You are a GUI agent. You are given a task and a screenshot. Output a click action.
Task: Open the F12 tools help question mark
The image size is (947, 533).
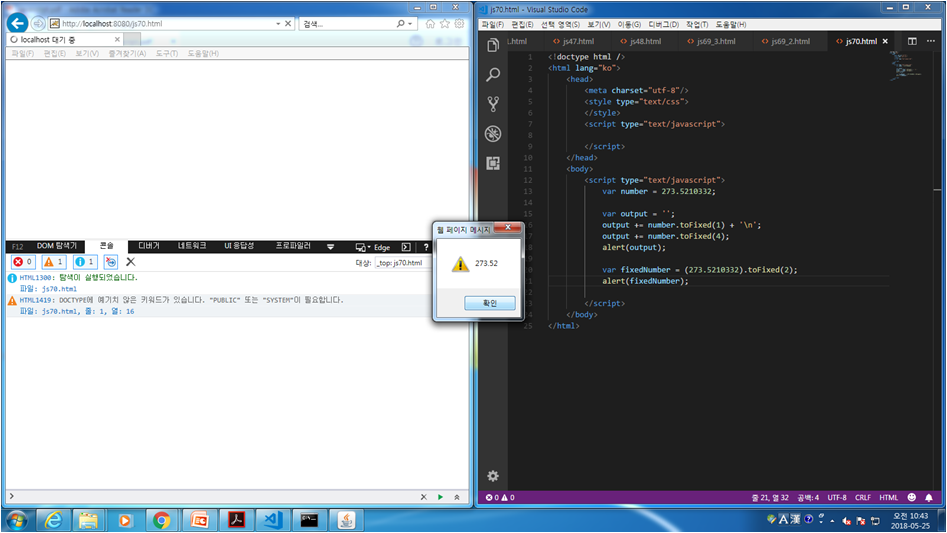tap(426, 247)
